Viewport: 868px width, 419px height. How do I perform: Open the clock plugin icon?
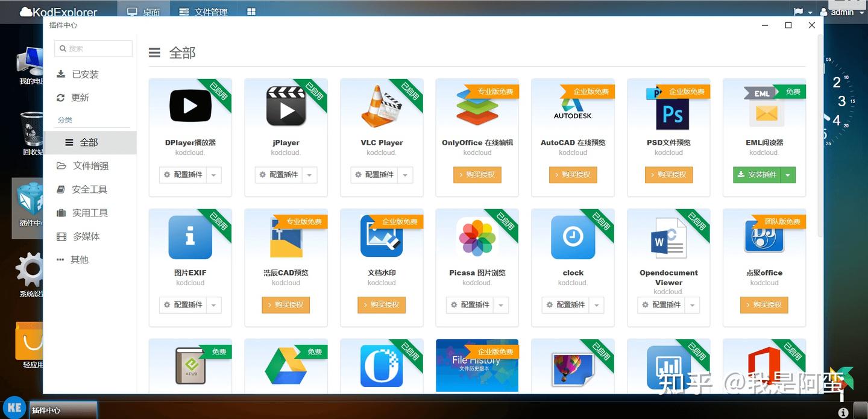tap(572, 237)
